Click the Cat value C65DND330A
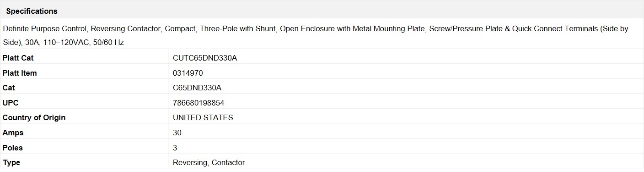 click(197, 88)
